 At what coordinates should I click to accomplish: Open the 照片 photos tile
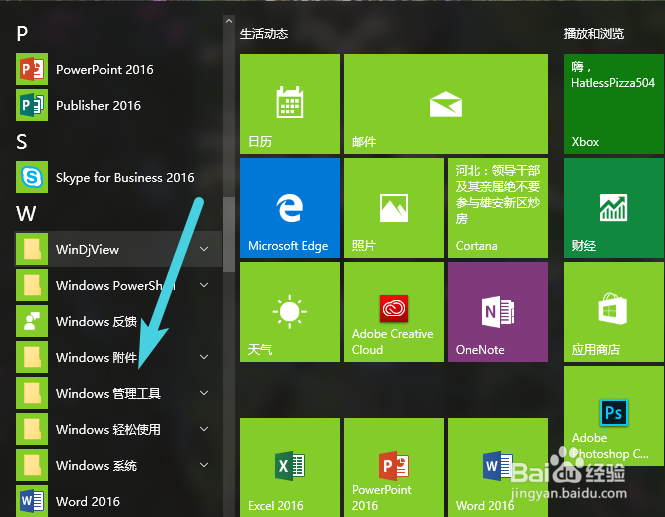(x=394, y=208)
